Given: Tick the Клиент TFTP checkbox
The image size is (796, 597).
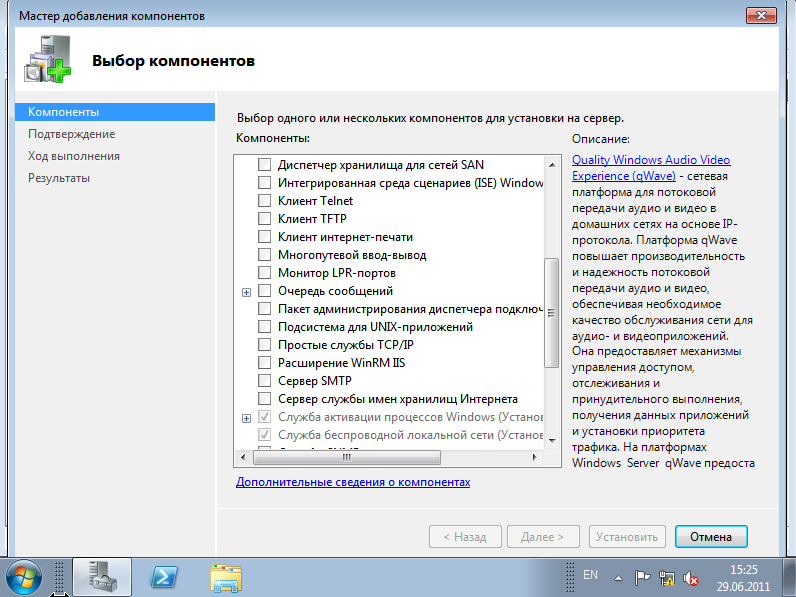Looking at the screenshot, I should coord(264,219).
